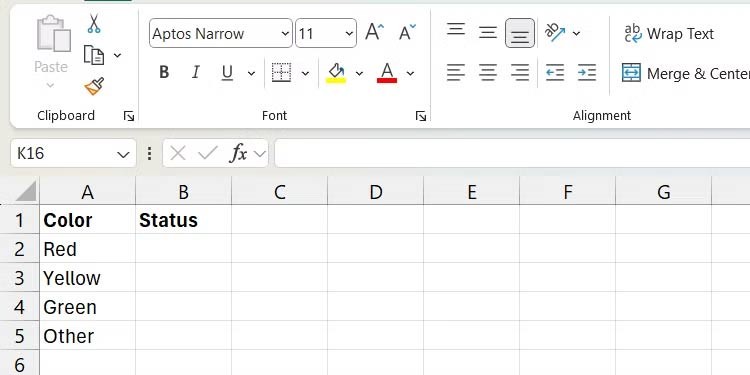
Task: Toggle Bottom Align button
Action: tap(520, 33)
